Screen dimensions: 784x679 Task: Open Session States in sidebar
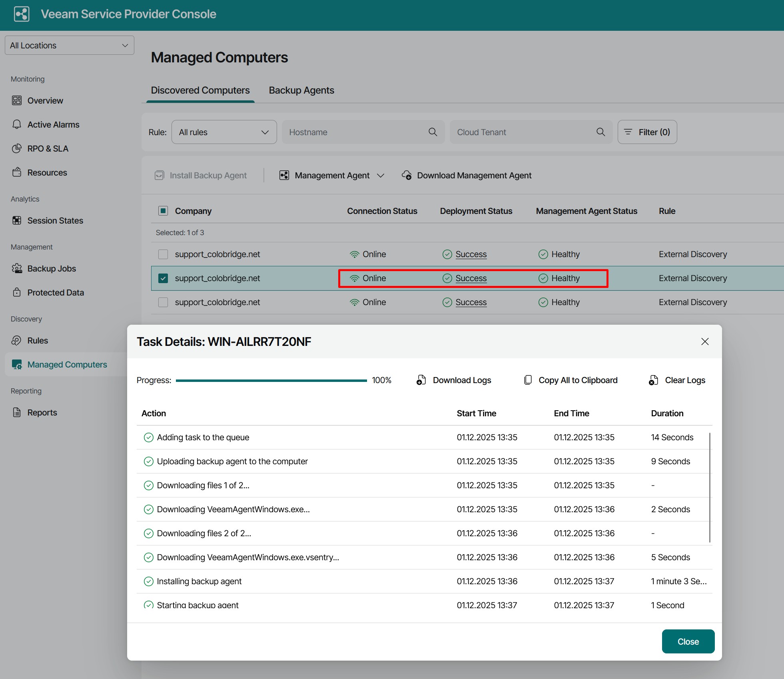pyautogui.click(x=55, y=220)
